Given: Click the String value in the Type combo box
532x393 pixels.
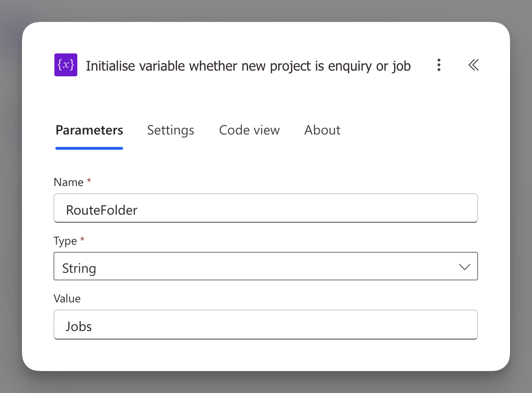Looking at the screenshot, I should click(x=79, y=268).
